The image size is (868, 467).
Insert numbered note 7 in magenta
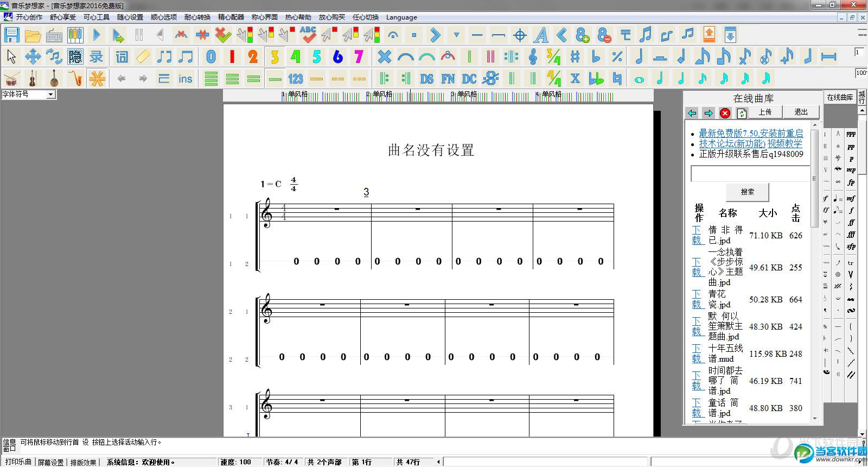coord(359,56)
